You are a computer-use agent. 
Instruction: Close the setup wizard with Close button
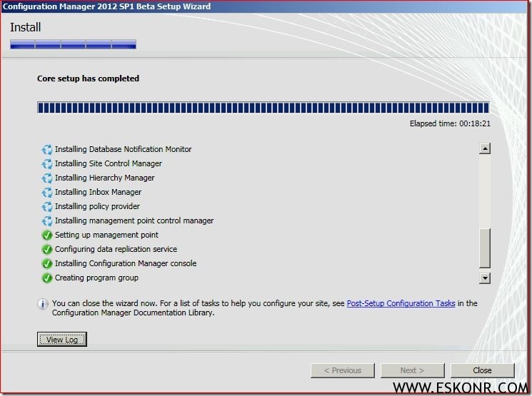pos(482,370)
